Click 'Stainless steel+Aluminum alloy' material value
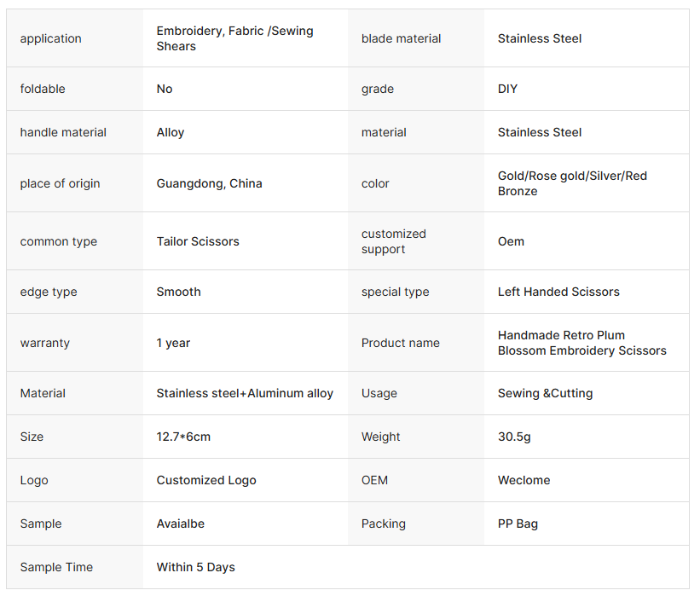This screenshot has height=596, width=700. click(x=245, y=393)
